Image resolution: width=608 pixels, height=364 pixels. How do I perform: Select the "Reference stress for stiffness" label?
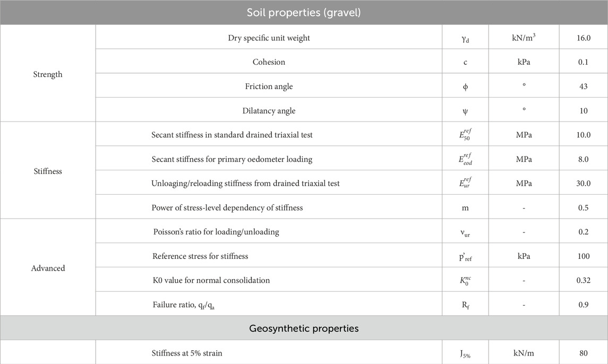click(200, 256)
